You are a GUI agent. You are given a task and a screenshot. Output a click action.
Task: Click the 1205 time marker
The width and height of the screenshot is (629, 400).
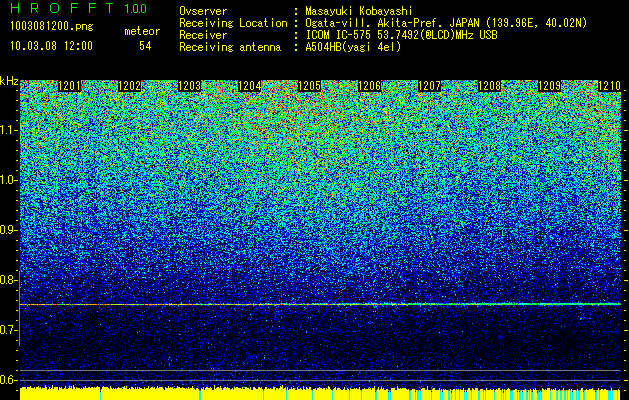(x=309, y=86)
